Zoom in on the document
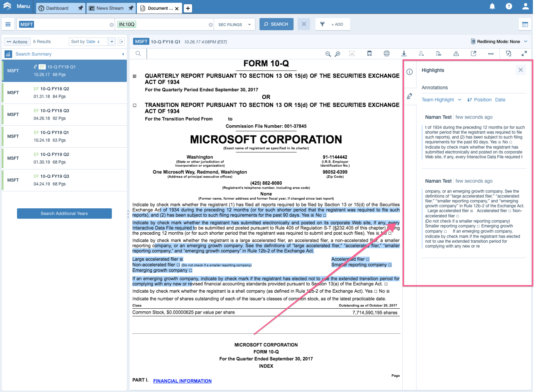 click(x=337, y=54)
